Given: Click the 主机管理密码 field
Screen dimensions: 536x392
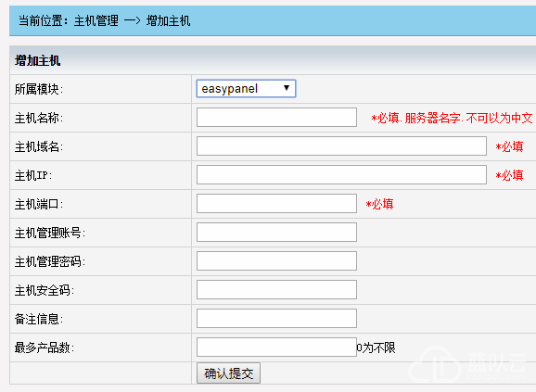Looking at the screenshot, I should (x=276, y=261).
